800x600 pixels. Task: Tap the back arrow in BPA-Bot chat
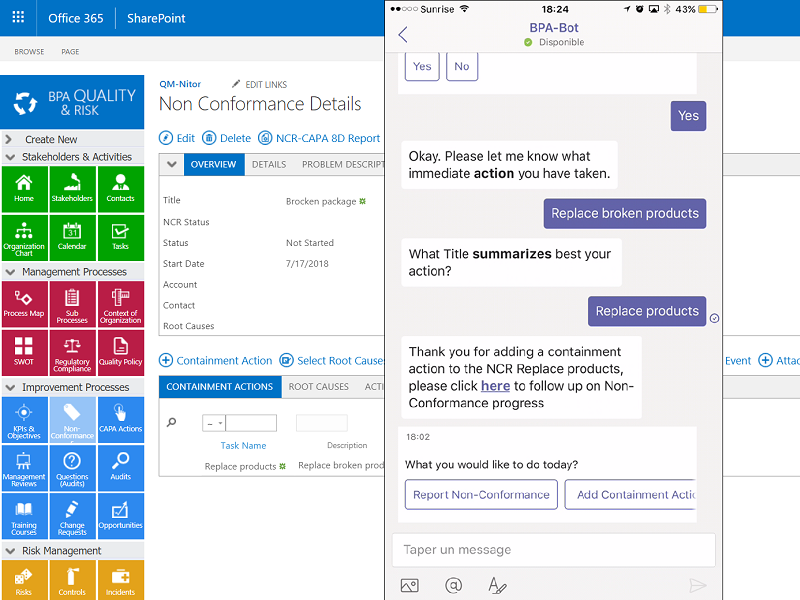(x=403, y=35)
